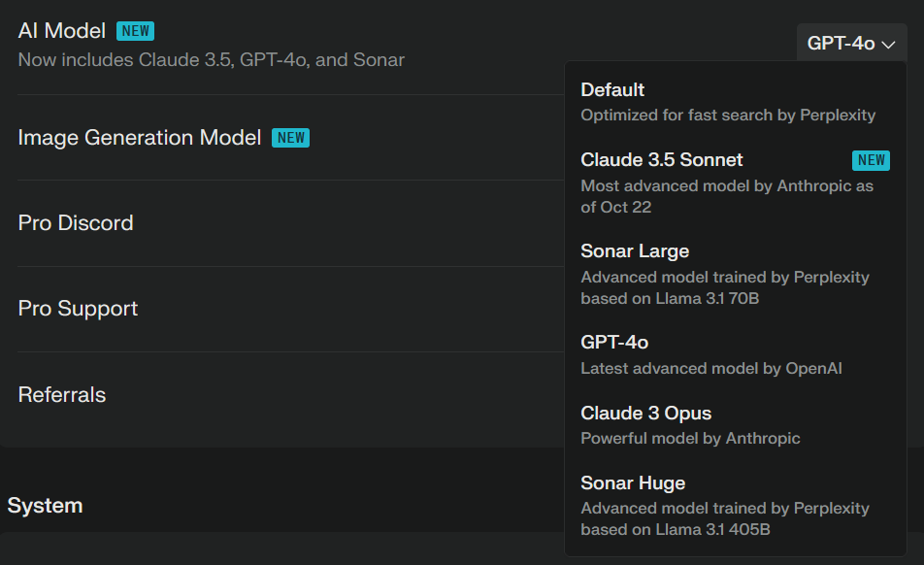Click the NEW badge on Claude 3.5 Sonnet
Screen dimensions: 924x565
871,160
